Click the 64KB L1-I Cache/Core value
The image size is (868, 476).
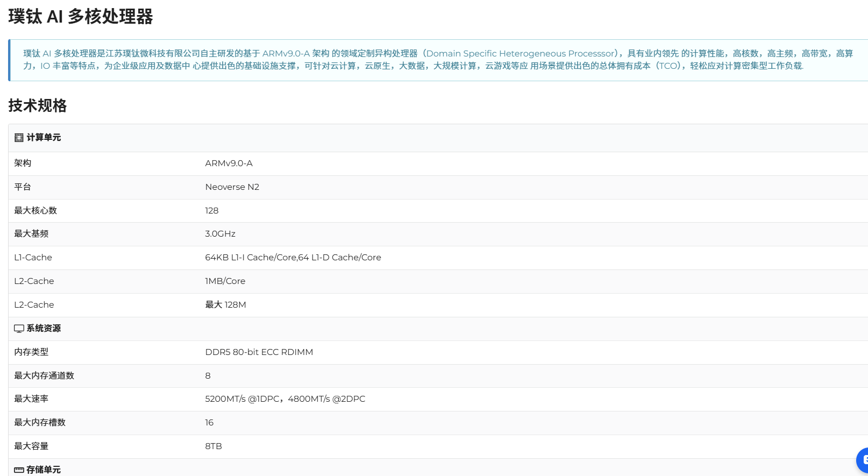pyautogui.click(x=293, y=258)
